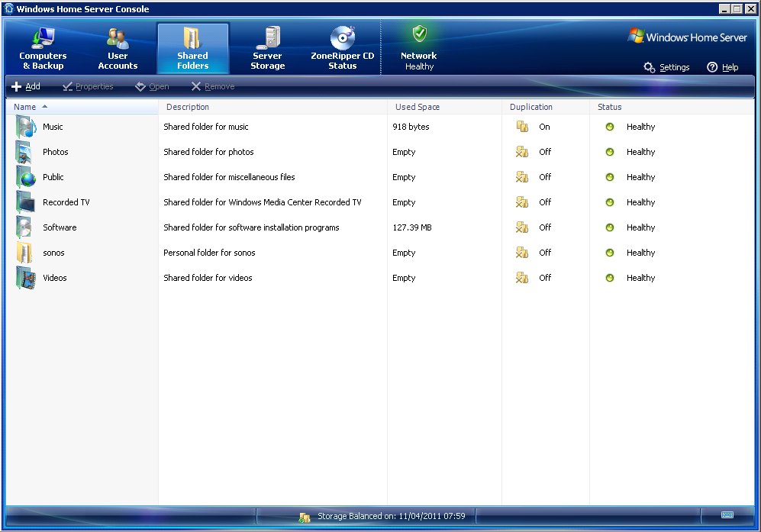This screenshot has height=532, width=761.
Task: Select the Public folder globe icon
Action: (x=25, y=177)
